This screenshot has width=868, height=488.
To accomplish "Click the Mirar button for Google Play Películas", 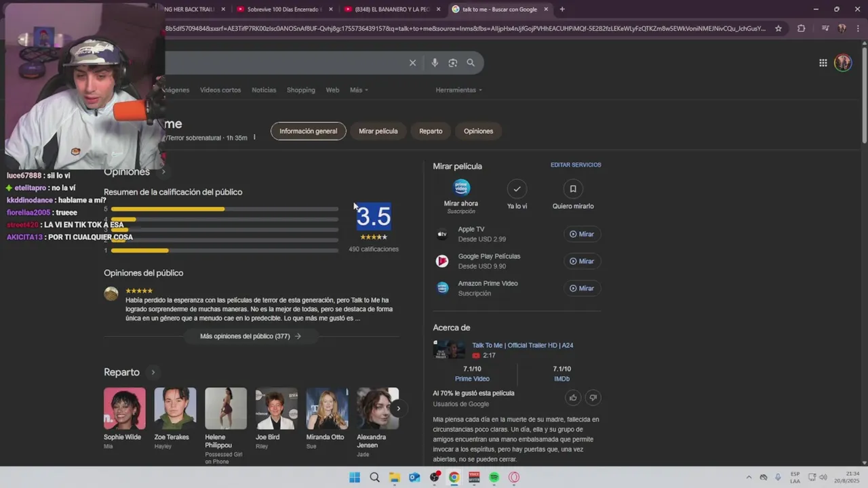I will 582,261.
